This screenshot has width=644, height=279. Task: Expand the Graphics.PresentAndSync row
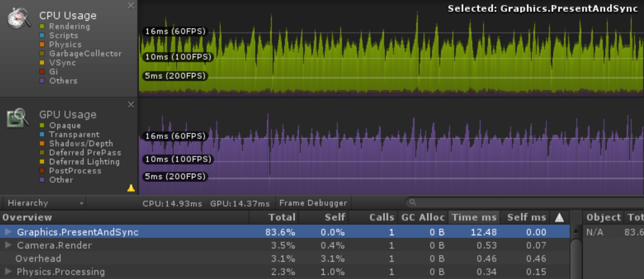pos(8,232)
